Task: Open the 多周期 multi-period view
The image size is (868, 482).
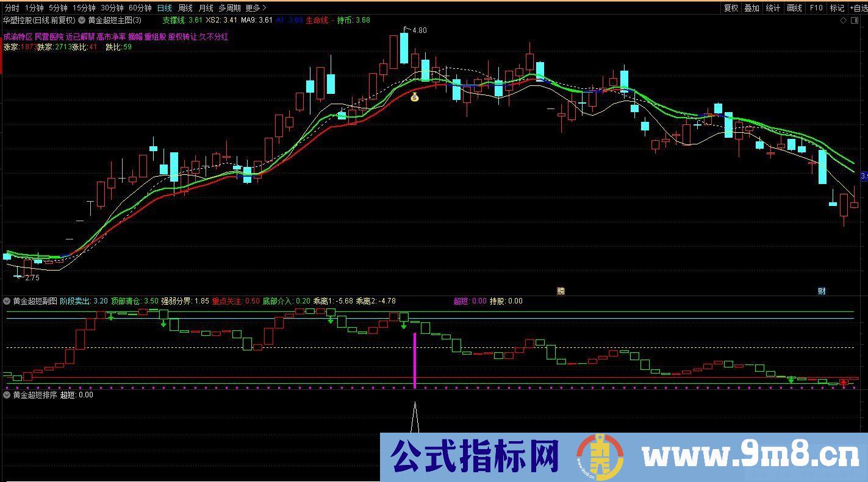Action: 229,8
